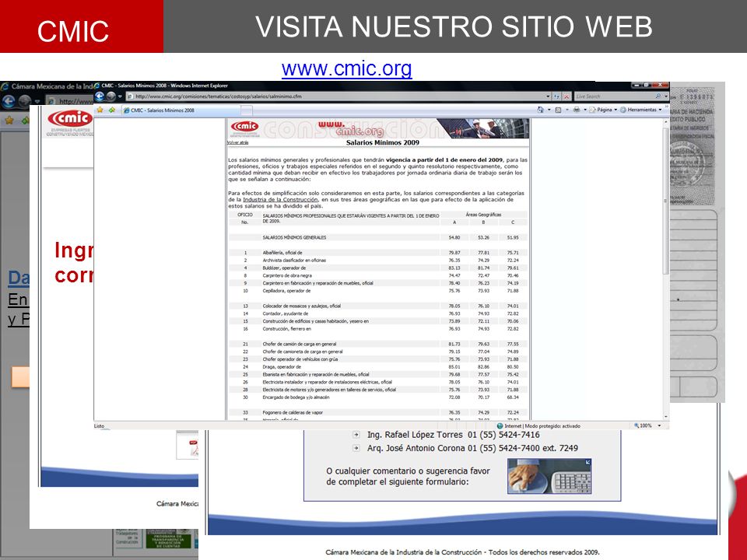This screenshot has height=560, width=747.
Task: Click the cmic logo in the middle window
Action: point(69,118)
